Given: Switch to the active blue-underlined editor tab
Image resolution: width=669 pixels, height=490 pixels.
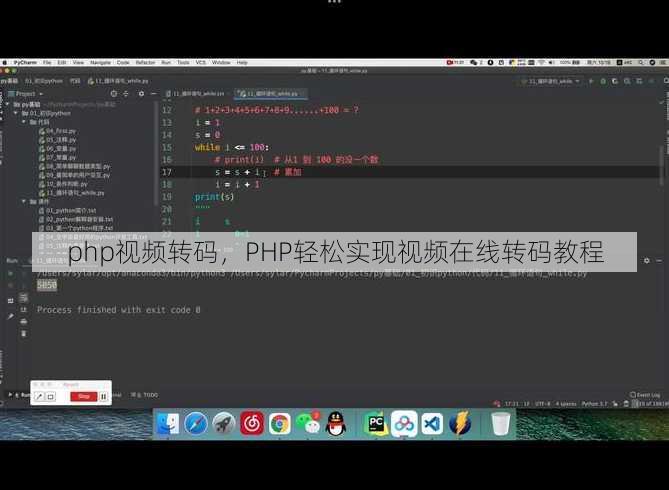Looking at the screenshot, I should tap(271, 93).
